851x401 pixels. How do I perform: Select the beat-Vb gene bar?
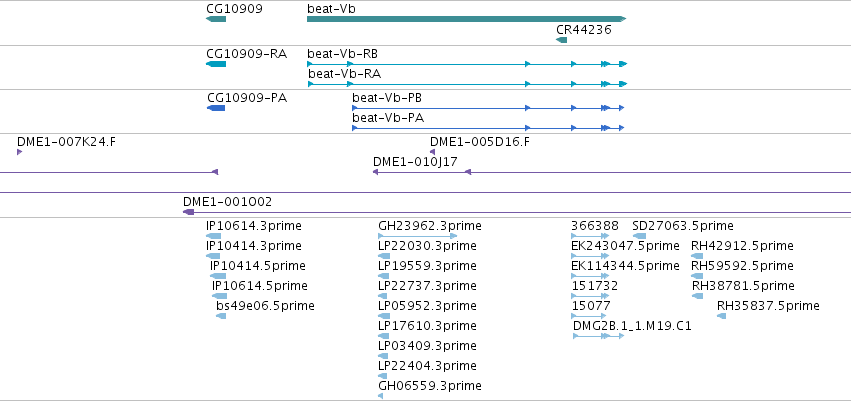(467, 19)
